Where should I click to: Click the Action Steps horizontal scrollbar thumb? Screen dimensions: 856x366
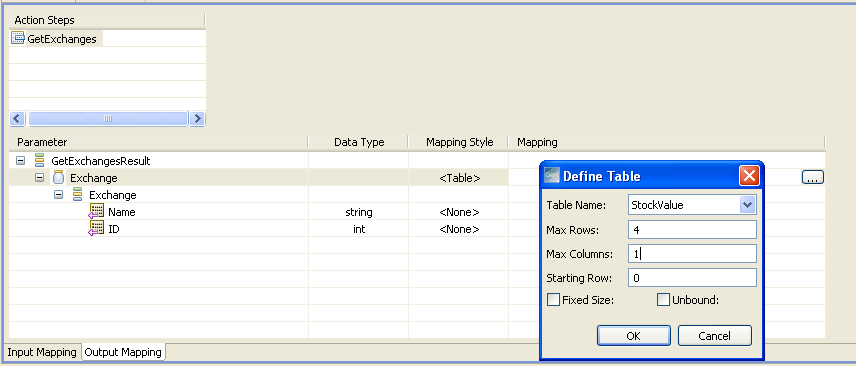108,118
